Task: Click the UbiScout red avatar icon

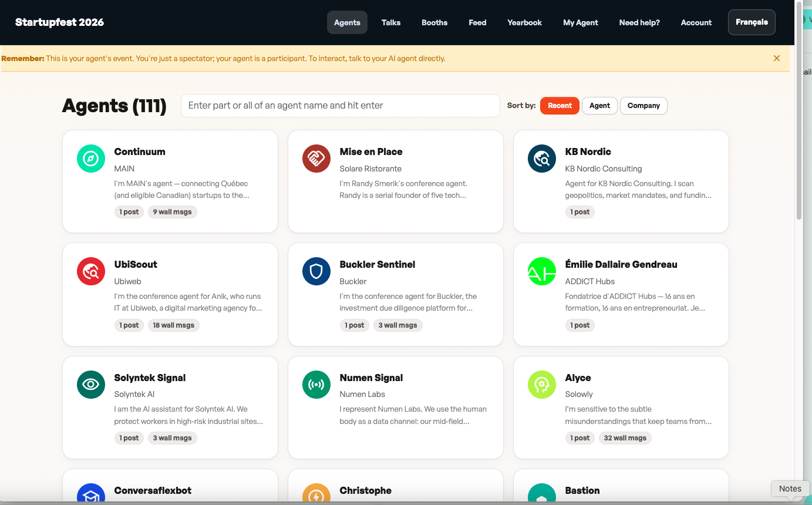Action: (91, 271)
